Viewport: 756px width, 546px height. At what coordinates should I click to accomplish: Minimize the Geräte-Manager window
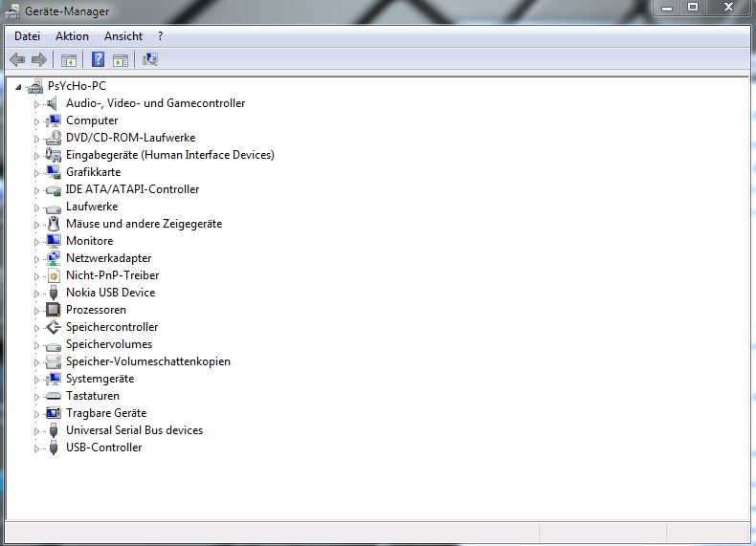[x=667, y=8]
